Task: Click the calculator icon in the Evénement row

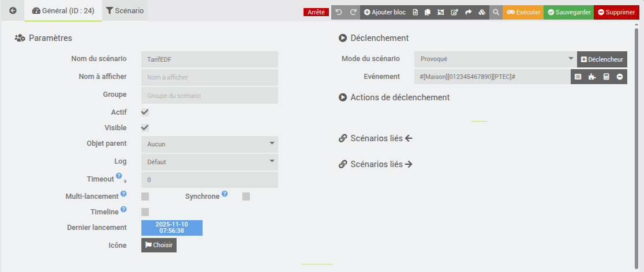Action: pos(606,77)
